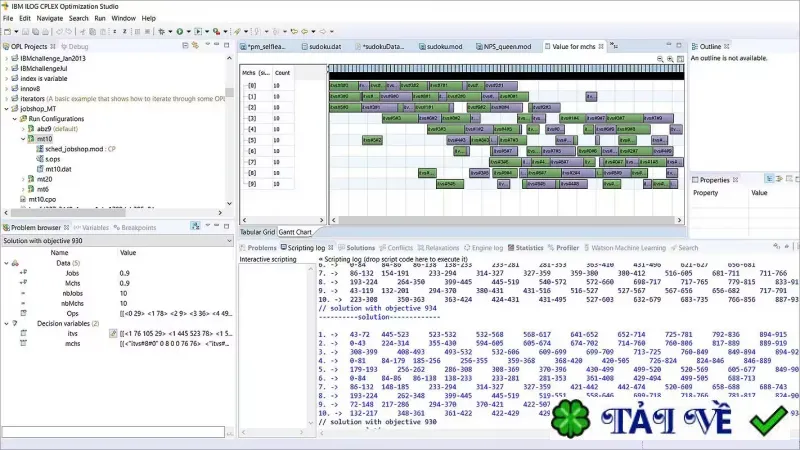Open the Run menu

point(99,18)
